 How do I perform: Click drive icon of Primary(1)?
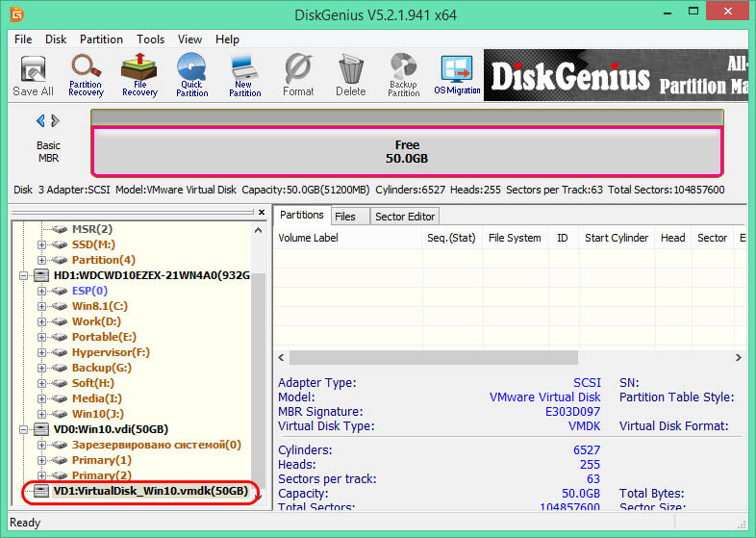[60, 460]
